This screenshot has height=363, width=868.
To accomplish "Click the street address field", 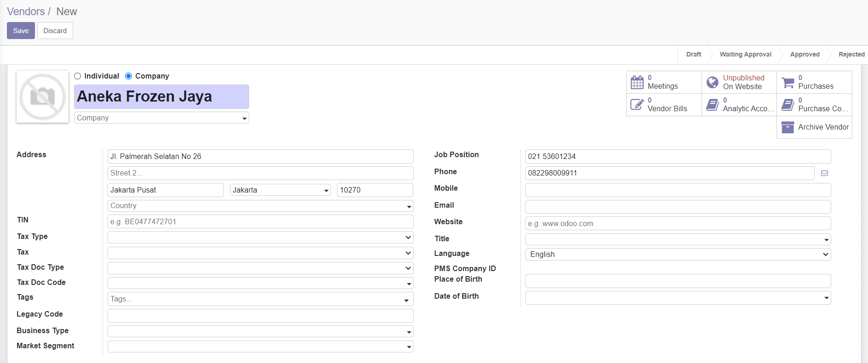I will [x=260, y=156].
